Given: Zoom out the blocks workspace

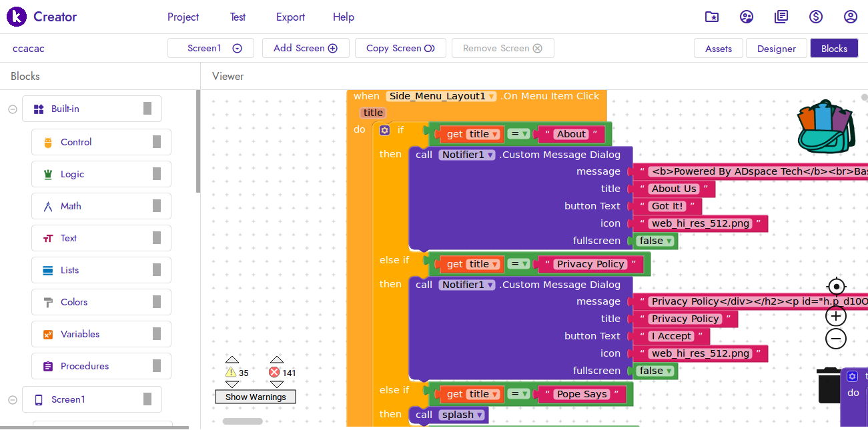Looking at the screenshot, I should coord(836,339).
